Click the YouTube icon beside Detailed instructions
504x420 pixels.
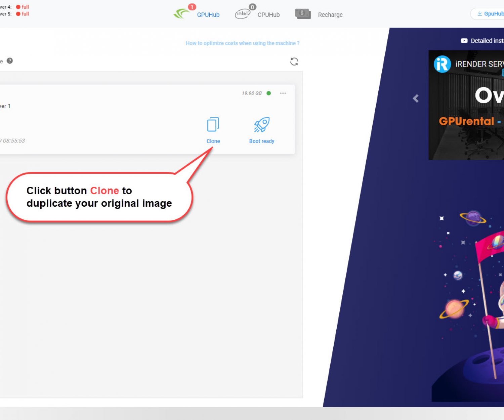[x=464, y=41]
